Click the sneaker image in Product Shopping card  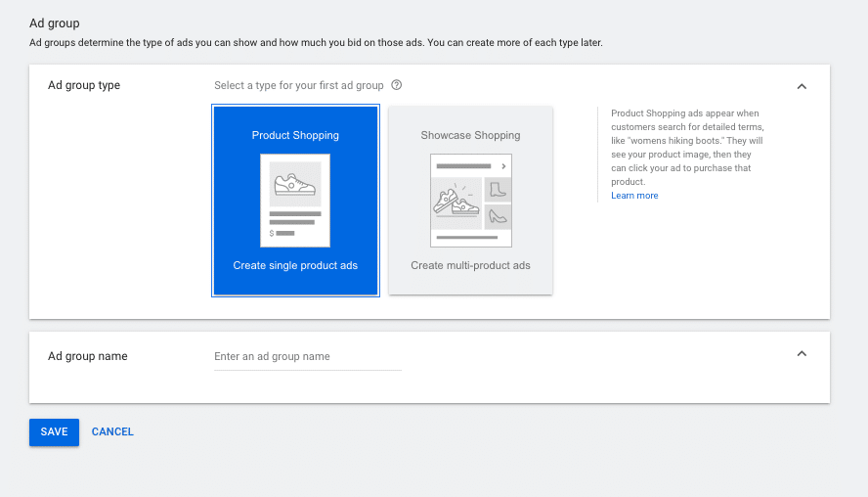295,183
